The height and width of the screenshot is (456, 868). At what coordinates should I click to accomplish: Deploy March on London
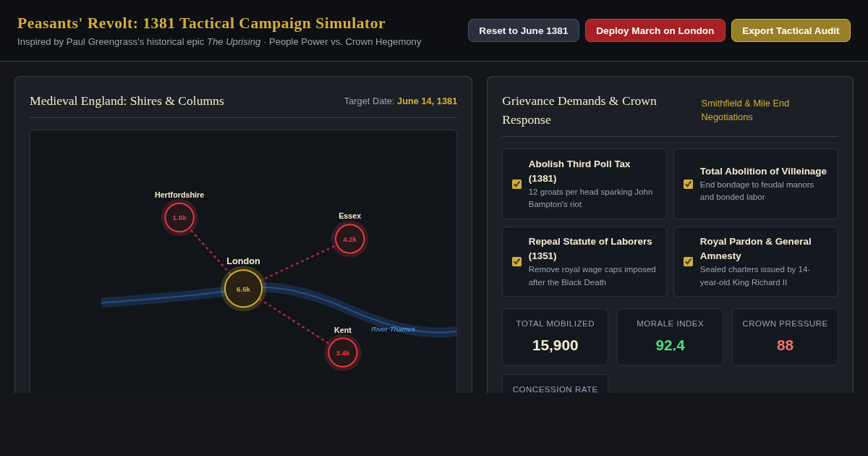(655, 30)
